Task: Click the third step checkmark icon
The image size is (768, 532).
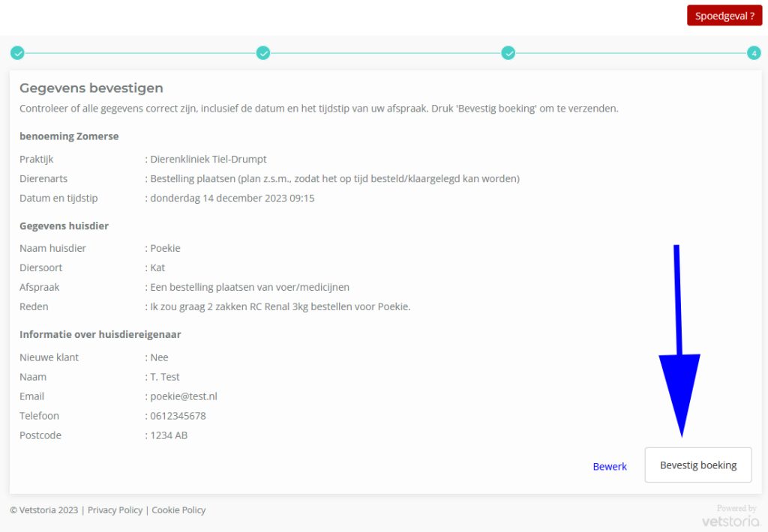Action: 508,53
